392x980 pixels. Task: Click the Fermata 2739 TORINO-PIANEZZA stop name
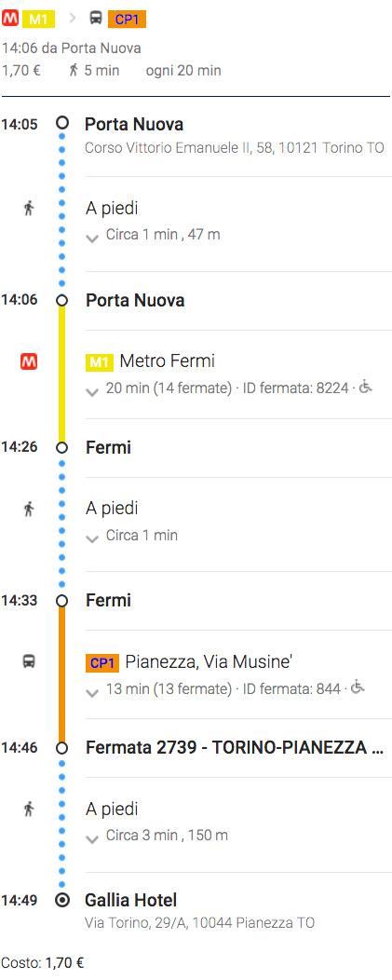pyautogui.click(x=235, y=747)
